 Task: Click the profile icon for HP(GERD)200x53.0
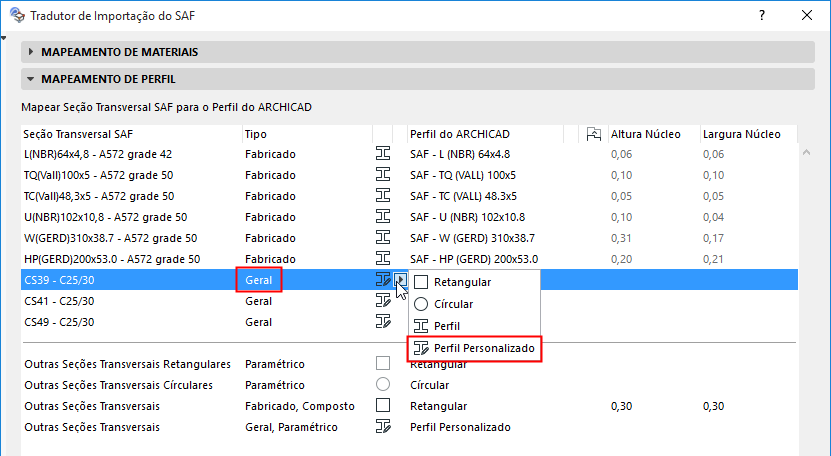(x=382, y=259)
